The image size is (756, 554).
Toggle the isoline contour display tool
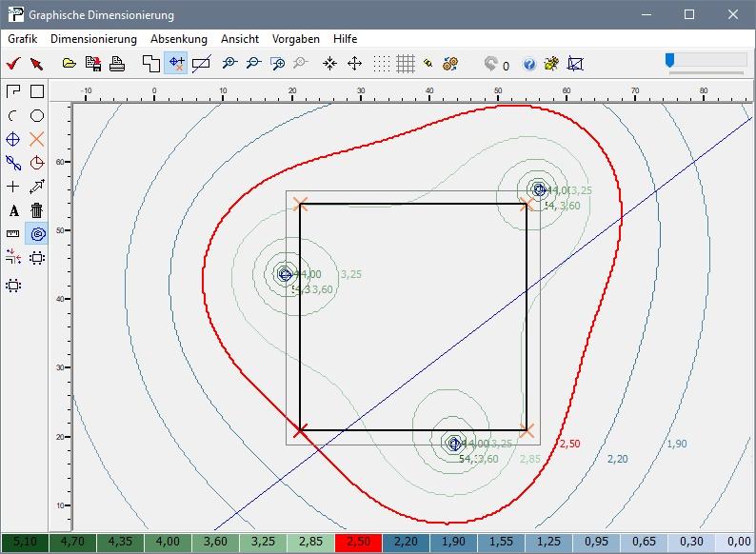point(37,233)
